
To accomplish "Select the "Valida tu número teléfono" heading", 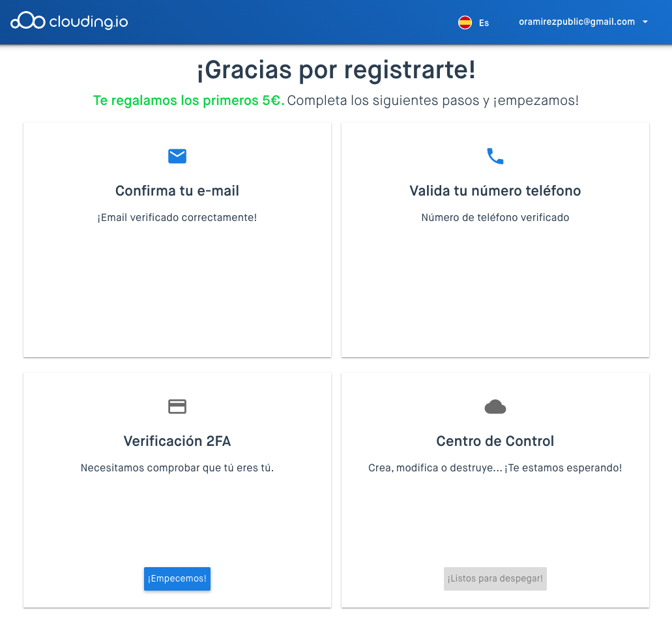I will (495, 191).
